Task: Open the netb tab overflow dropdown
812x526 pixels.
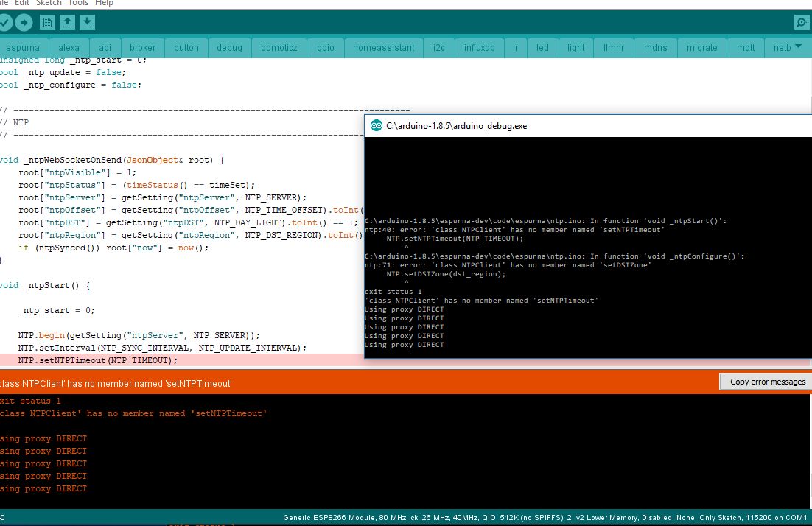Action: pos(799,47)
